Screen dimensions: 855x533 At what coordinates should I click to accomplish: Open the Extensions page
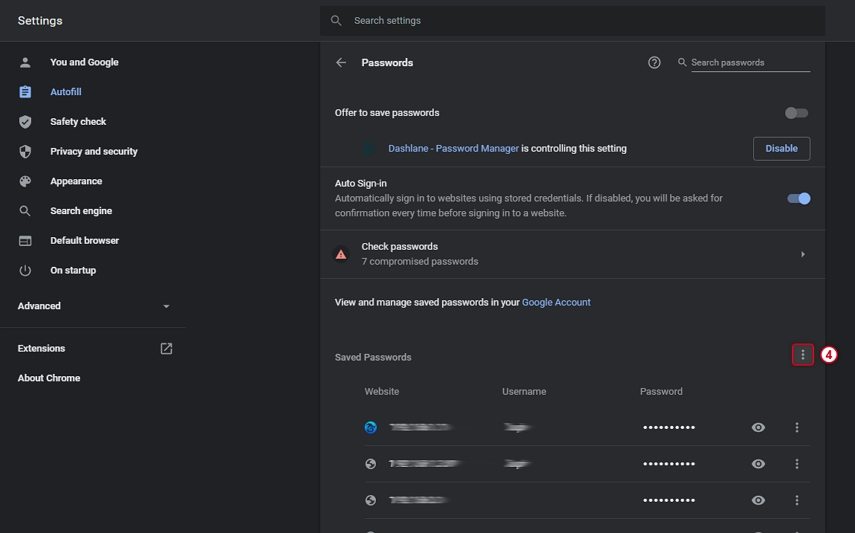tap(41, 348)
